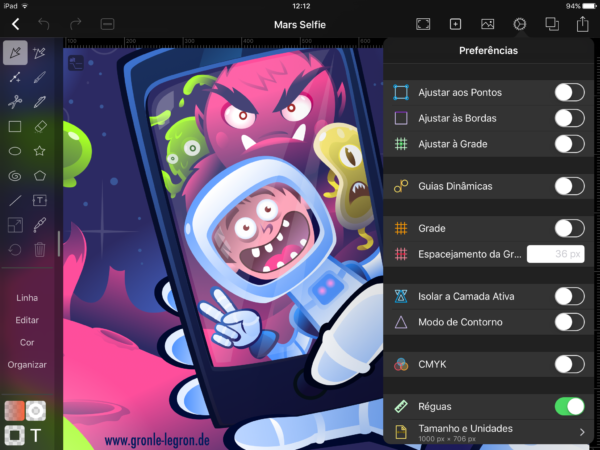Select the Eyedropper tool
Screen dimensions: 600x450
(39, 225)
